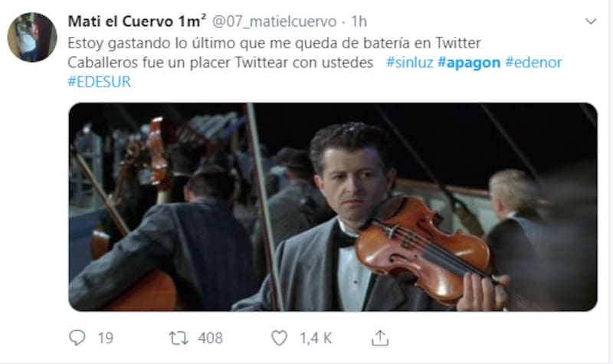The height and width of the screenshot is (364, 613).
Task: Expand the tweet options chevron menu
Action: click(591, 21)
